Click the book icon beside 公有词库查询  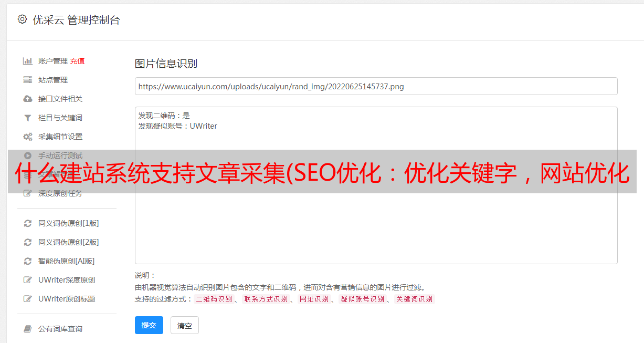[x=28, y=329]
